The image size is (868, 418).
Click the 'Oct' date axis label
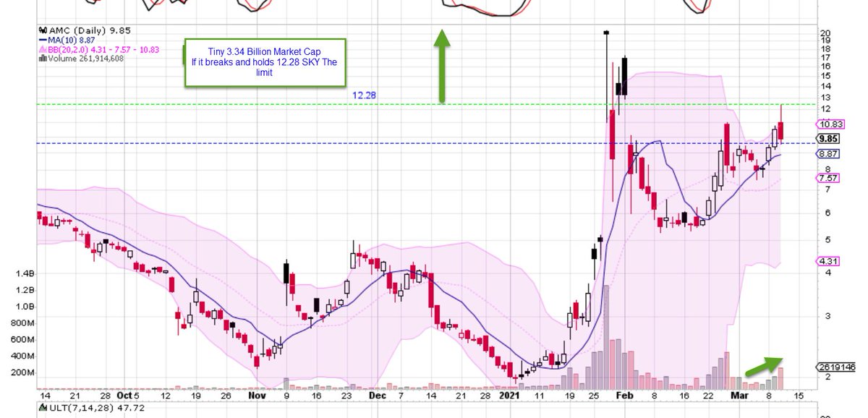pyautogui.click(x=125, y=396)
